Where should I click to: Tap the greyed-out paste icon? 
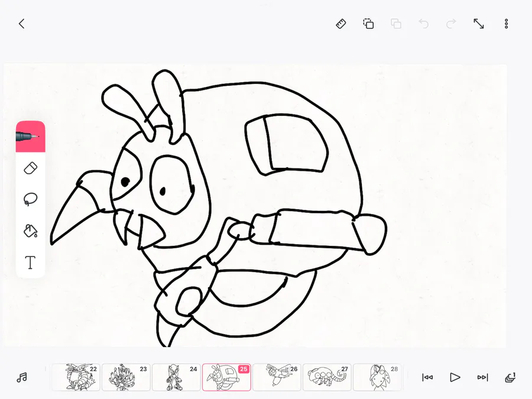[396, 24]
